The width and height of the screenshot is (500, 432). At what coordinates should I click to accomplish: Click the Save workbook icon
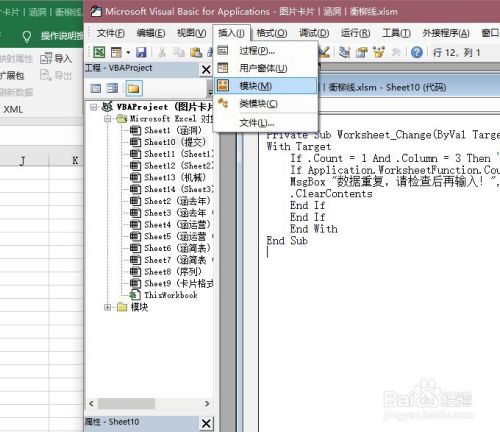pyautogui.click(x=141, y=52)
